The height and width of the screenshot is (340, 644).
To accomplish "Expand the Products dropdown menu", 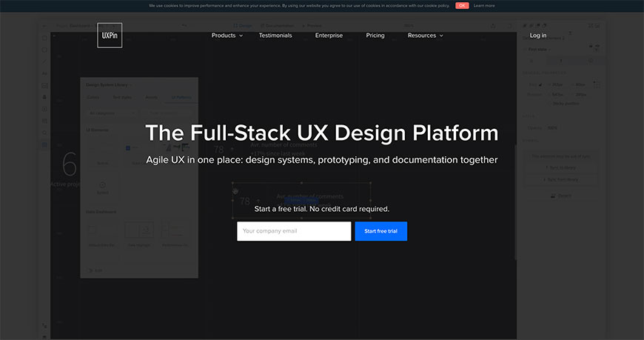I will [227, 36].
